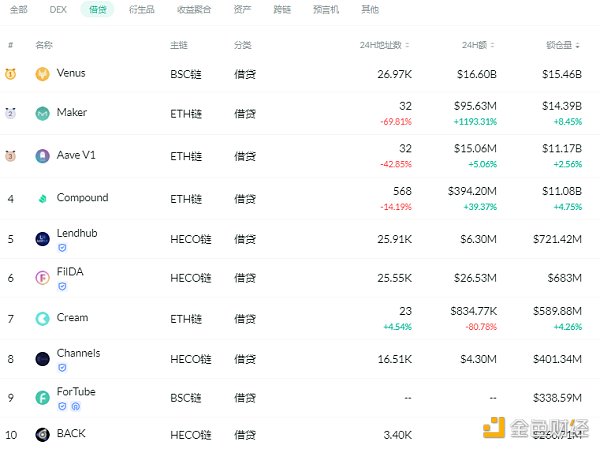Click the Aave V1 logo icon
Screen dimensions: 600x449
pos(42,156)
